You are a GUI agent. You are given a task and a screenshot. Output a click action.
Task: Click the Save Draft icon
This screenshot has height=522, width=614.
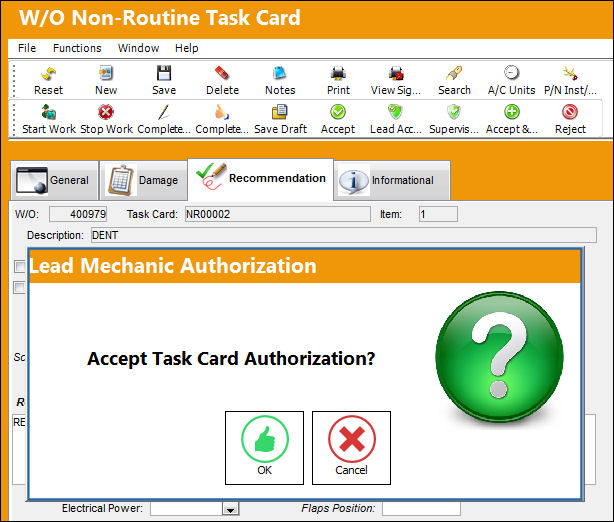(x=280, y=112)
